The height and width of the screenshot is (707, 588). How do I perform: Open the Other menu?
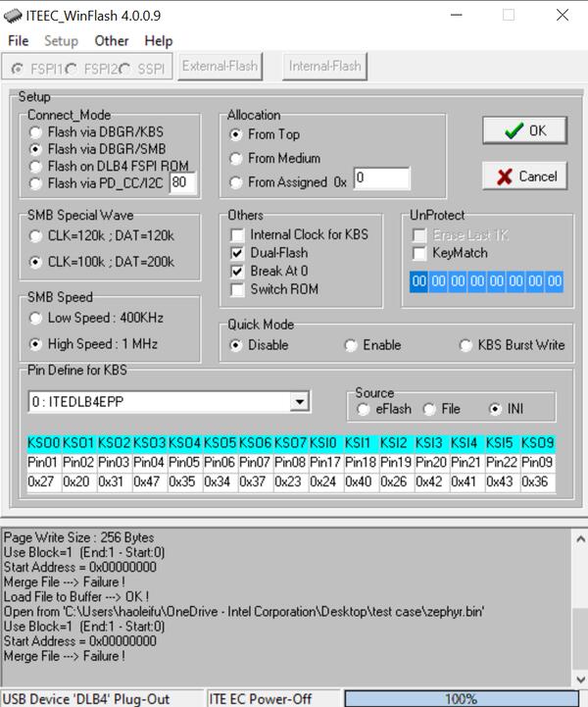[x=112, y=41]
